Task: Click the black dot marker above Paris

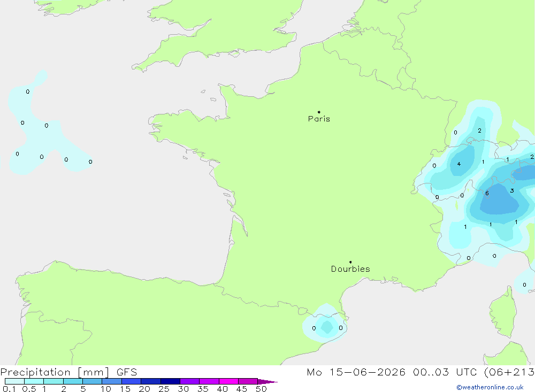Action: (319, 112)
